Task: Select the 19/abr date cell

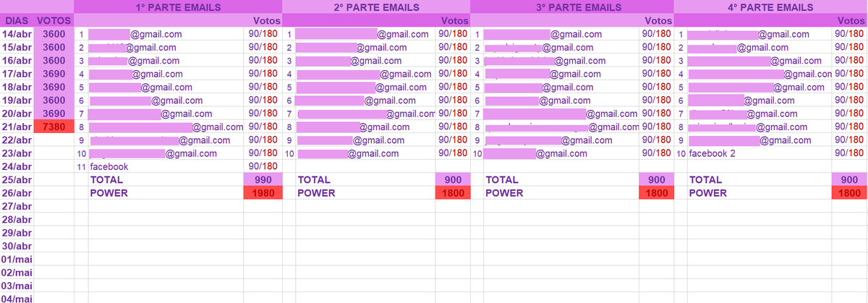Action: [x=17, y=101]
